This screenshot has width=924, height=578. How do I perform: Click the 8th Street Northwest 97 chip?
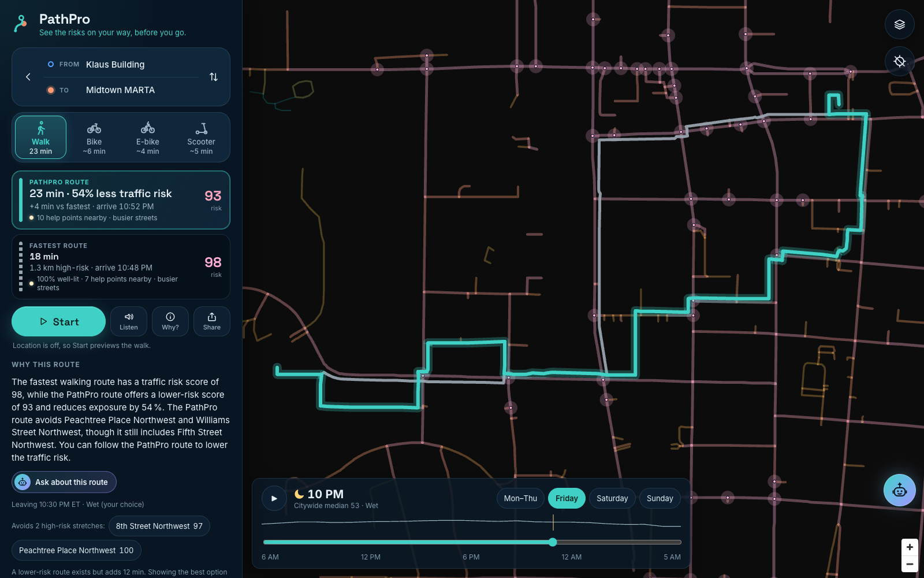pos(159,526)
